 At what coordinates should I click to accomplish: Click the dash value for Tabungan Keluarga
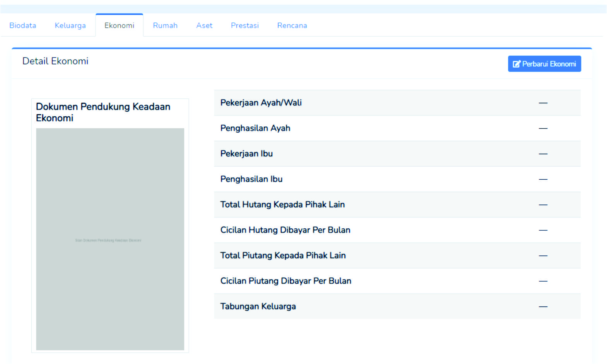543,306
